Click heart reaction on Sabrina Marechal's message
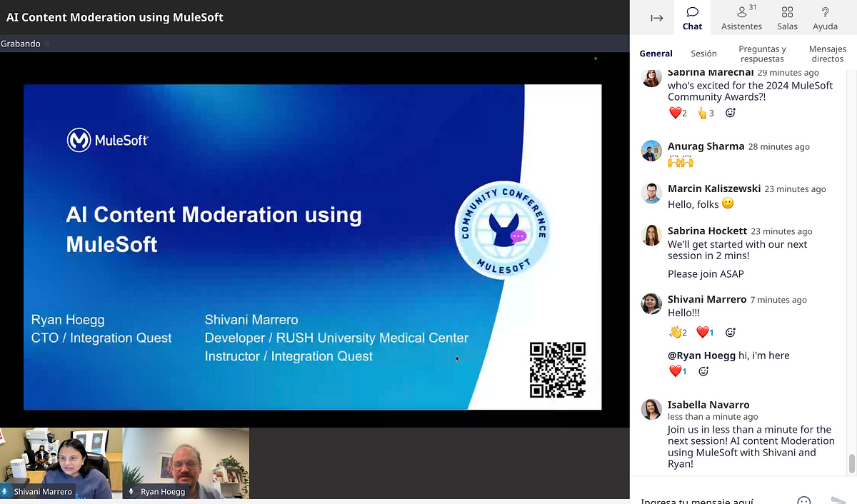Screen dimensions: 857x504 (678, 113)
